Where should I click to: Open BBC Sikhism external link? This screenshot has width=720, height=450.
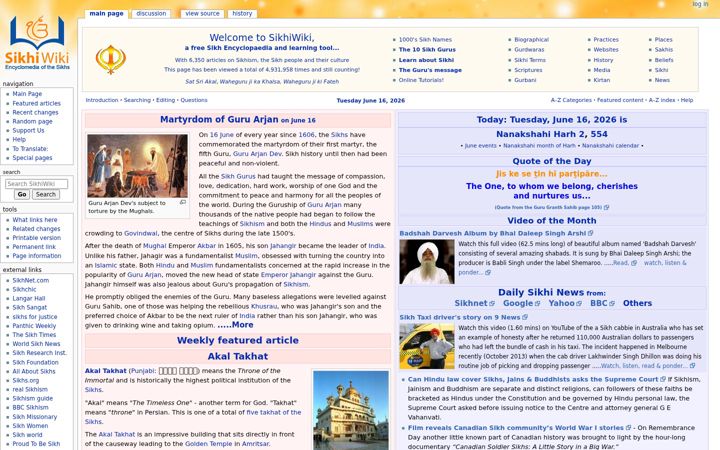(x=30, y=408)
